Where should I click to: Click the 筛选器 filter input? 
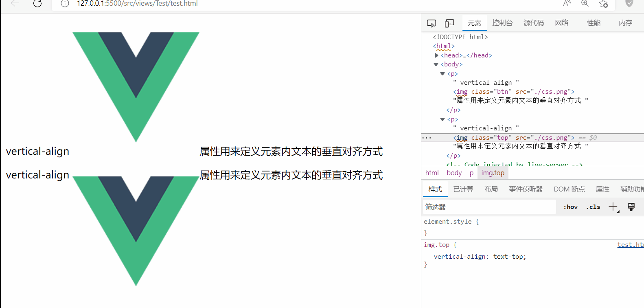click(x=489, y=207)
